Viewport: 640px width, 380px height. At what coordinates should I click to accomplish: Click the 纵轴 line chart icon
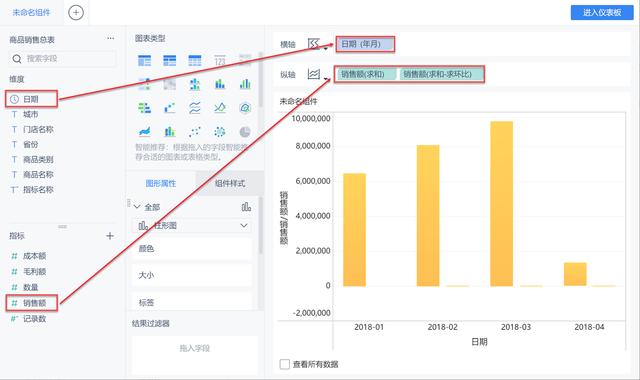pyautogui.click(x=313, y=74)
